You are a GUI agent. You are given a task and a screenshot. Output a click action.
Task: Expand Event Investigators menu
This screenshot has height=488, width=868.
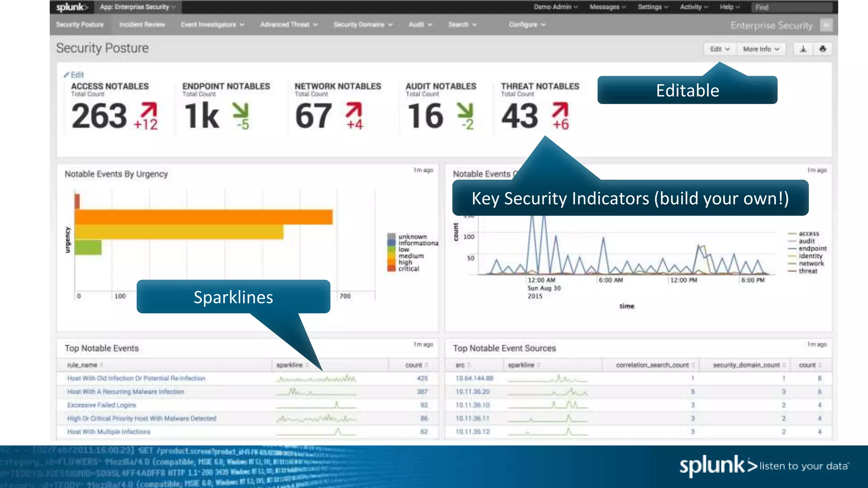click(x=212, y=25)
